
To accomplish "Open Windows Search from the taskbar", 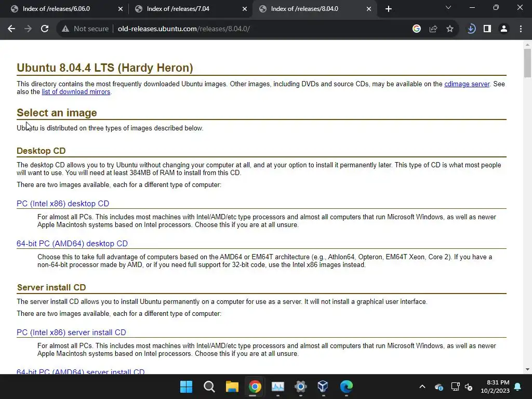I will (209, 387).
